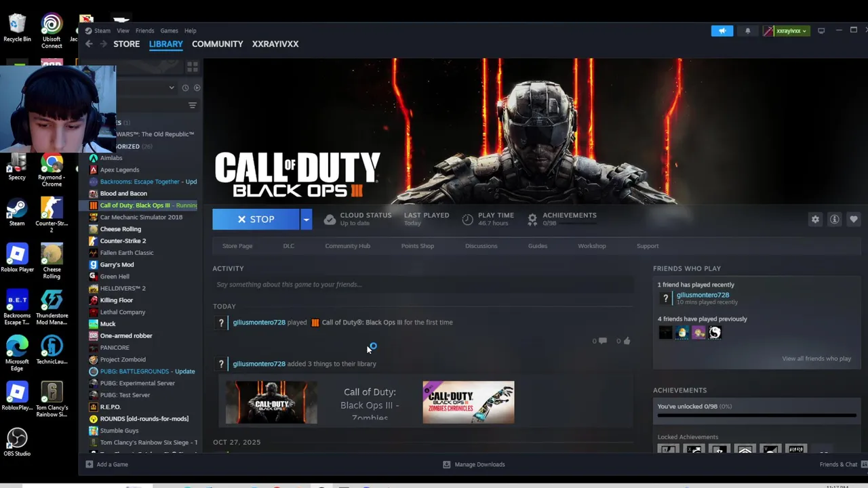Open Recycle Bin on desktop
This screenshot has height=488, width=868.
tap(17, 28)
